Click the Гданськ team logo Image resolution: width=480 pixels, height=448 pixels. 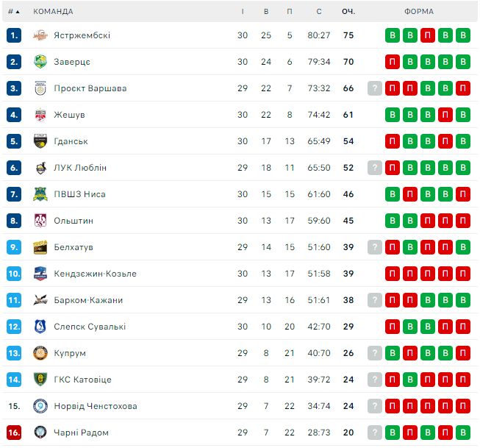pos(40,141)
